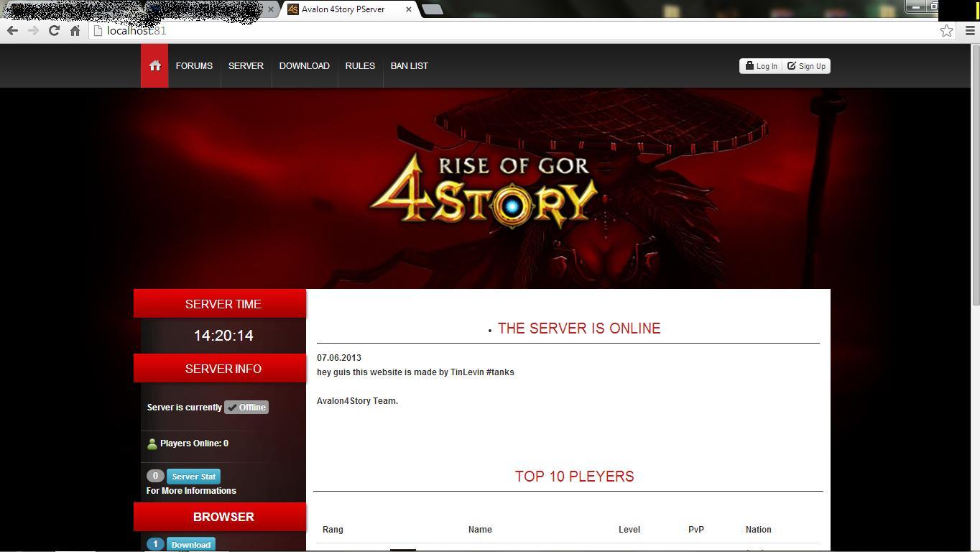Click the SERVER TIME panel header
This screenshot has height=552, width=980.
click(x=220, y=304)
